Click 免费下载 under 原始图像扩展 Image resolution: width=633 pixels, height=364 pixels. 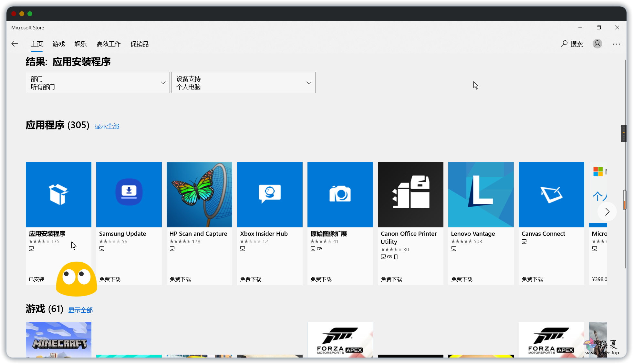tap(321, 279)
